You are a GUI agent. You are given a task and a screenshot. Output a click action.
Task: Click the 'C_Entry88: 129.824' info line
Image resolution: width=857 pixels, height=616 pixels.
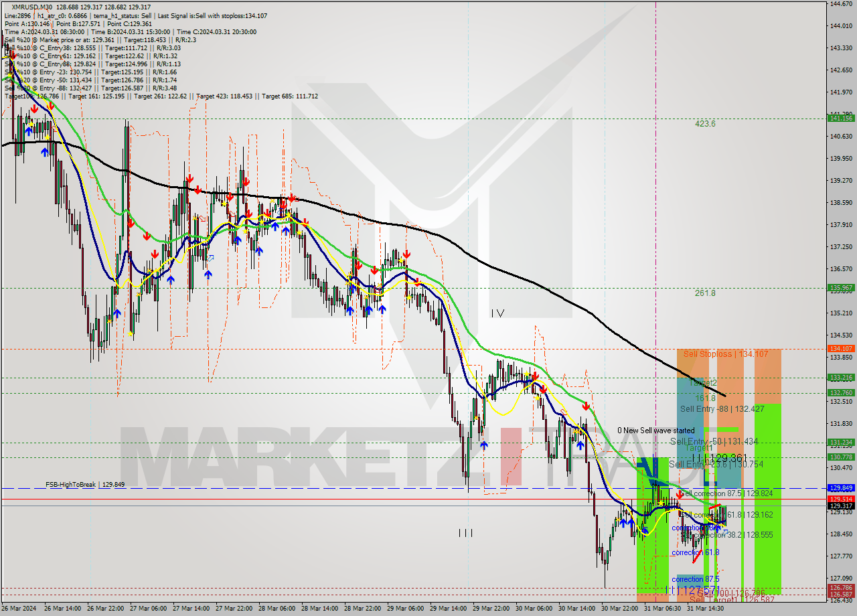point(92,64)
